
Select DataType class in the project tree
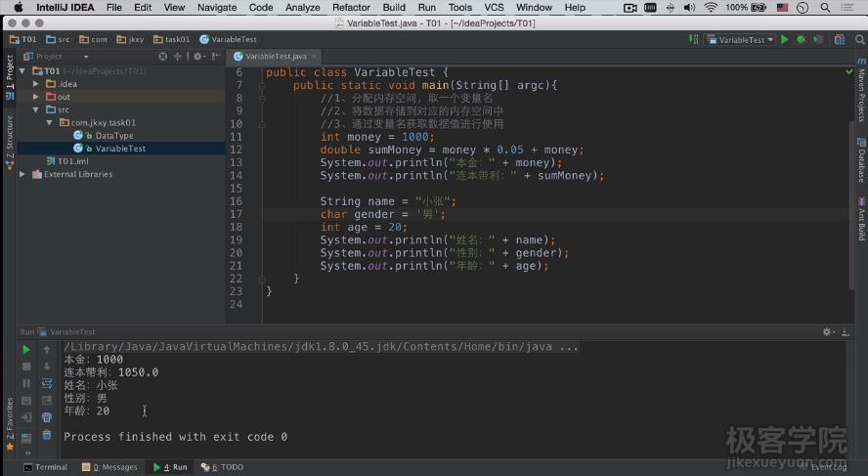click(x=113, y=136)
